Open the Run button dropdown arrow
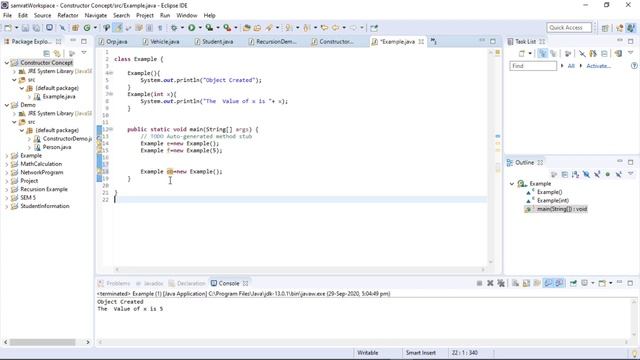Viewport: 640px width, 360px height. [x=200, y=28]
